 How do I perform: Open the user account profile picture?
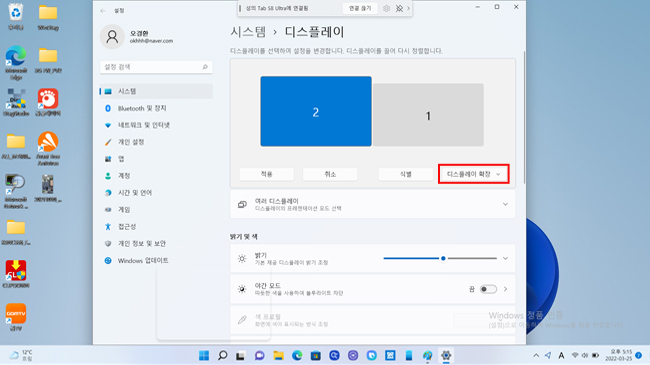pos(112,37)
